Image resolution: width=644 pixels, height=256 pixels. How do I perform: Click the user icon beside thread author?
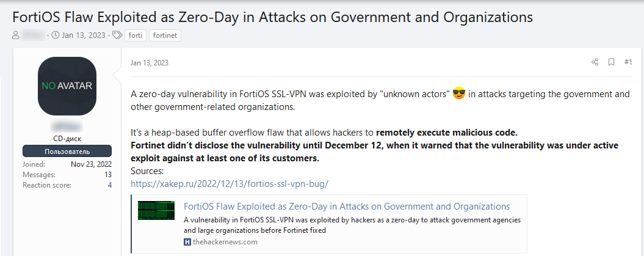coord(16,35)
